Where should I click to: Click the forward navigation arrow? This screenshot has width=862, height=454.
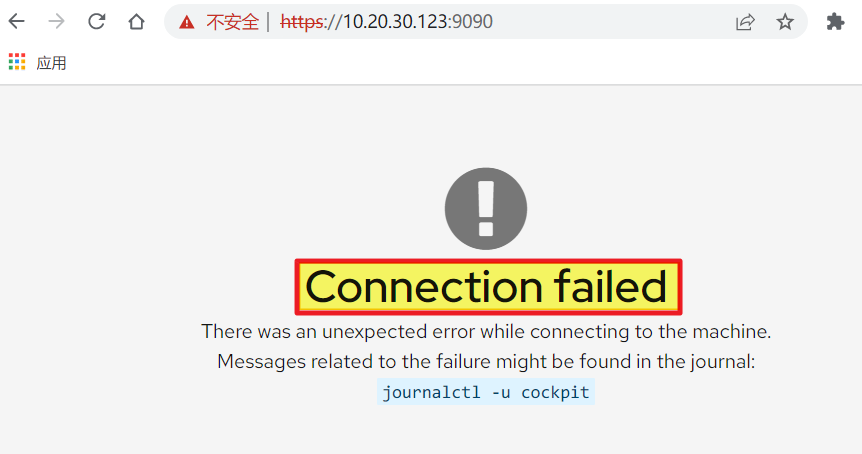pos(57,21)
